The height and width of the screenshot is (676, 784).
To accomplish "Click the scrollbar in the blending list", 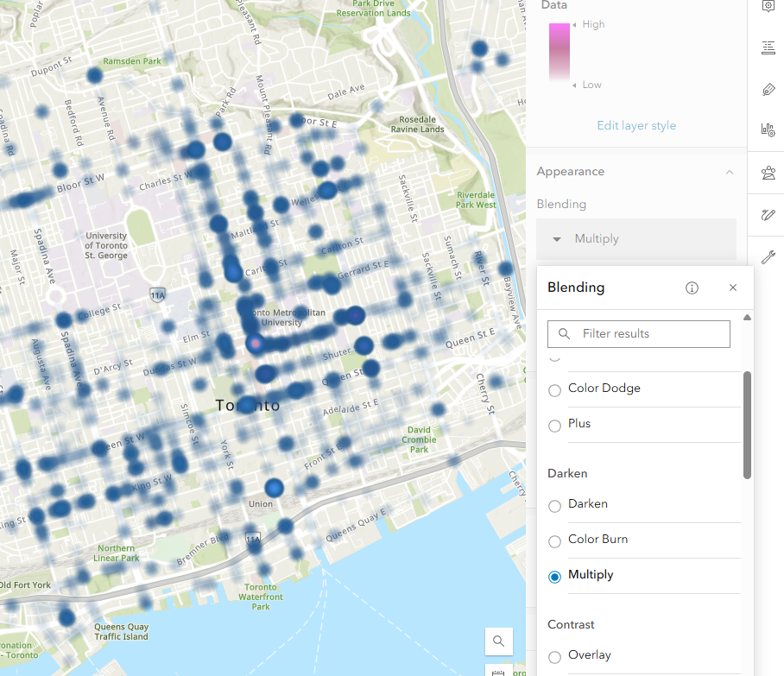I will pyautogui.click(x=746, y=423).
